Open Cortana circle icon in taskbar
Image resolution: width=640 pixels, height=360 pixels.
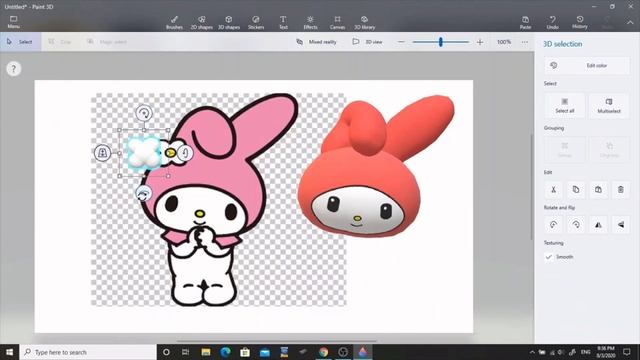click(x=166, y=352)
